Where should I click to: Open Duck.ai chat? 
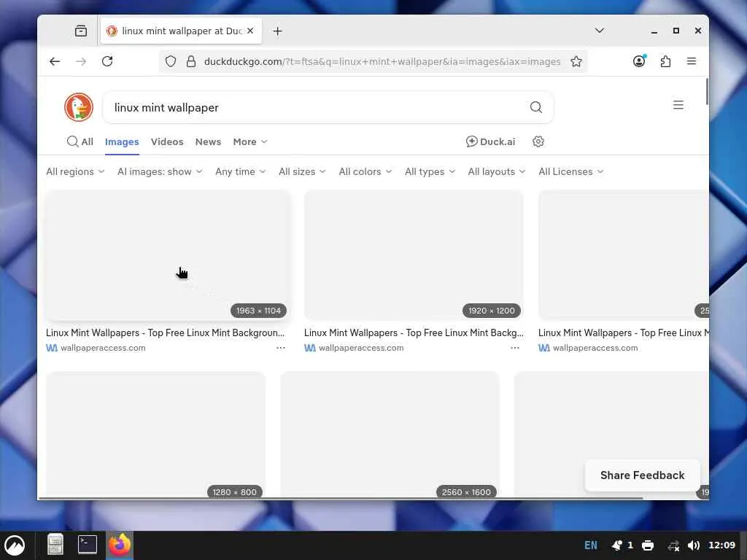(x=490, y=141)
